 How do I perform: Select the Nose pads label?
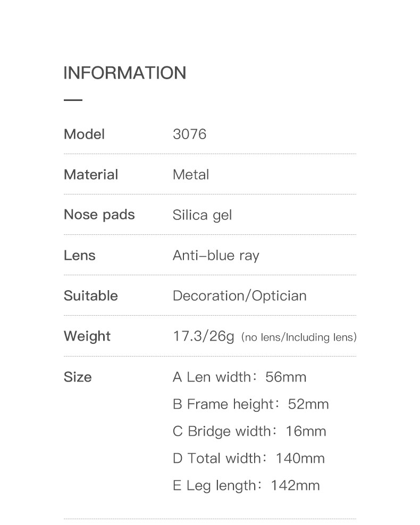pos(99,215)
